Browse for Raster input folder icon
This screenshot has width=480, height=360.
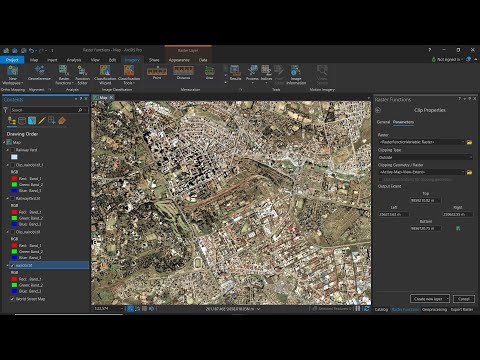(x=469, y=142)
